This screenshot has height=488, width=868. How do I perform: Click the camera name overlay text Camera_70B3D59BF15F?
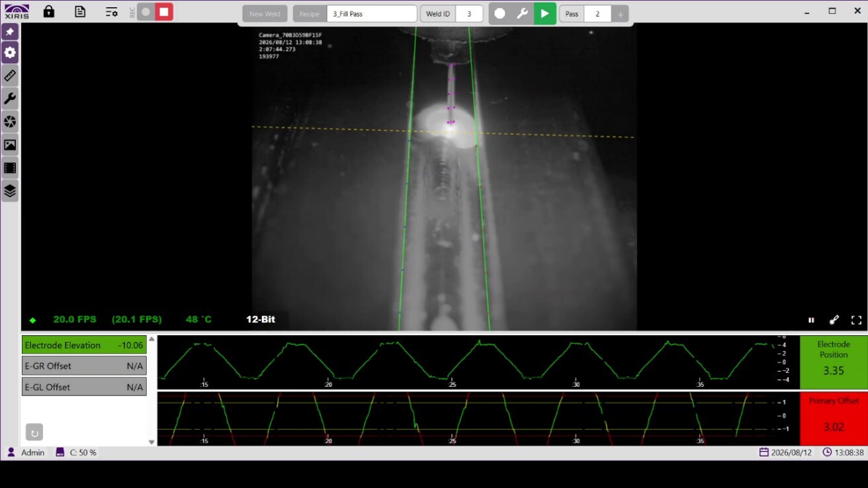(x=290, y=35)
